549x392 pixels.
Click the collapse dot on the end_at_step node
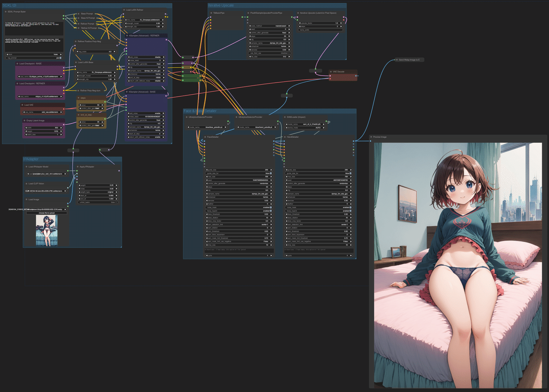pyautogui.click(x=79, y=115)
